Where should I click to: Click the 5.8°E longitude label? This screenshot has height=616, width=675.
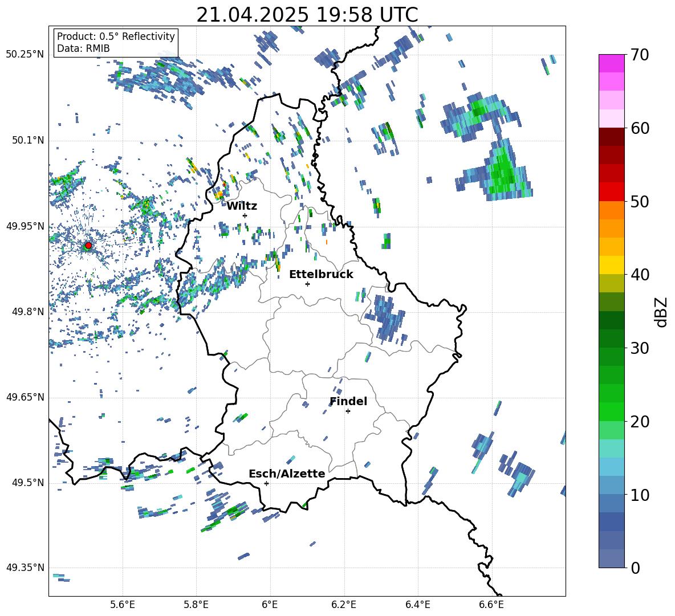pos(196,605)
